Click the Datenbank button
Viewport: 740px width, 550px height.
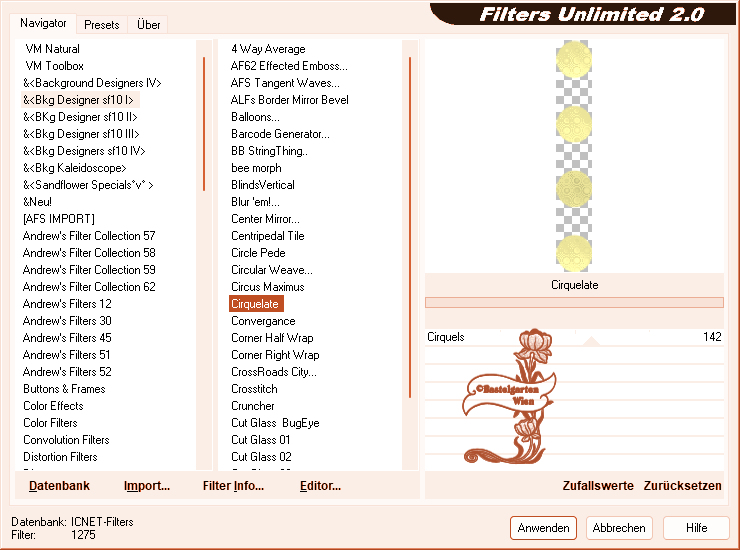(x=59, y=485)
